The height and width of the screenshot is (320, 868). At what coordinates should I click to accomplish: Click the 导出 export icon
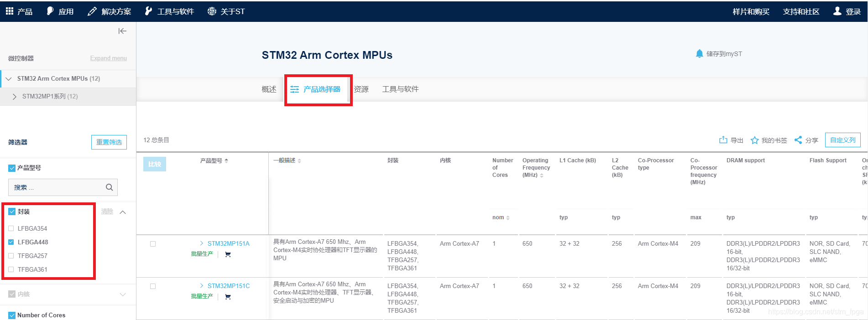point(723,140)
